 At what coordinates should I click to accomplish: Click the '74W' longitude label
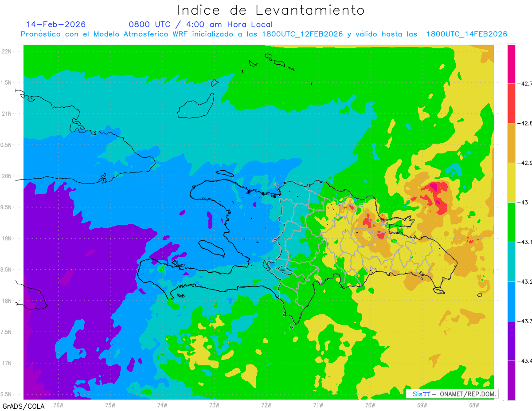tap(162, 405)
